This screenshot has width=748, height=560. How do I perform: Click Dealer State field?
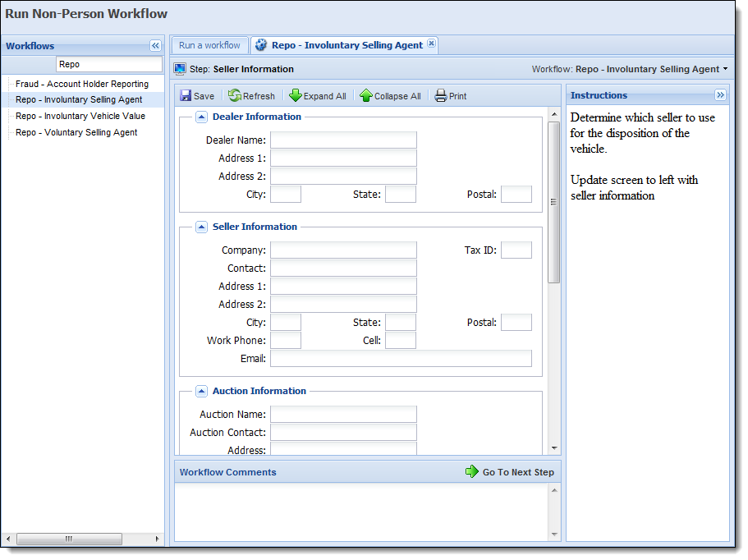(401, 195)
